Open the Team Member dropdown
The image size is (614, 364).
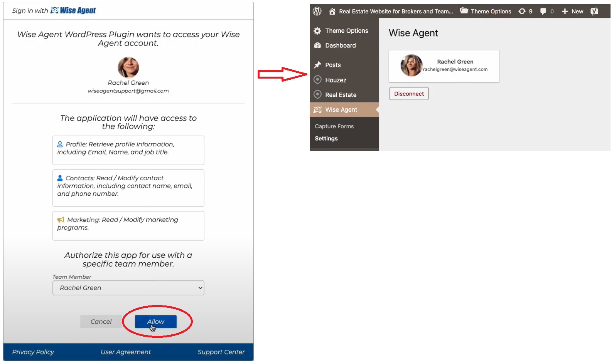pyautogui.click(x=128, y=288)
